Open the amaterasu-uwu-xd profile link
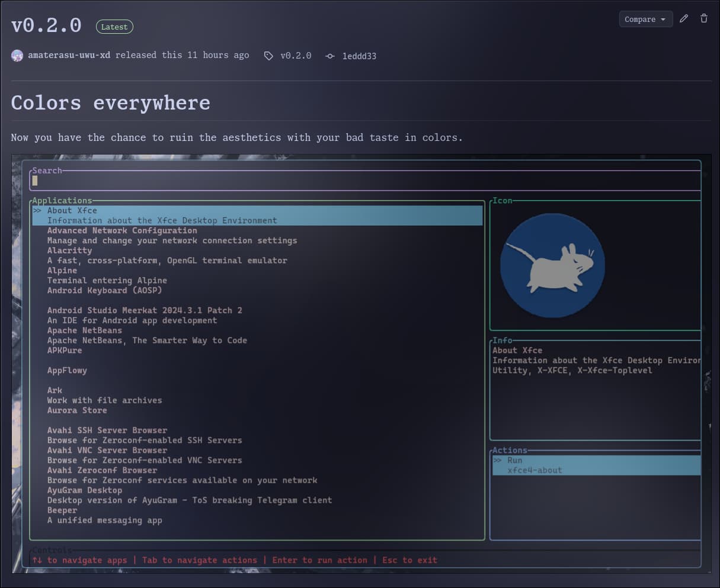The width and height of the screenshot is (720, 588). [69, 55]
